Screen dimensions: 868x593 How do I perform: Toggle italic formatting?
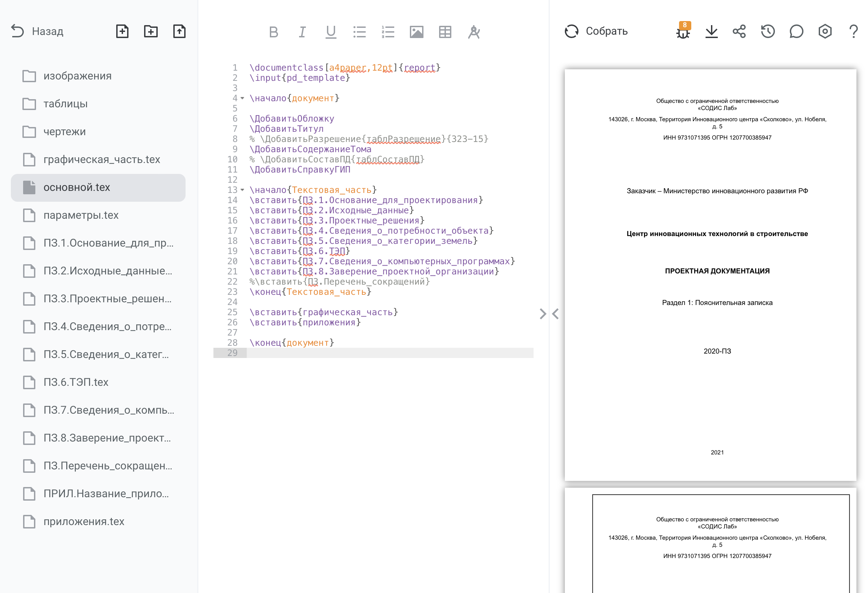coord(302,32)
